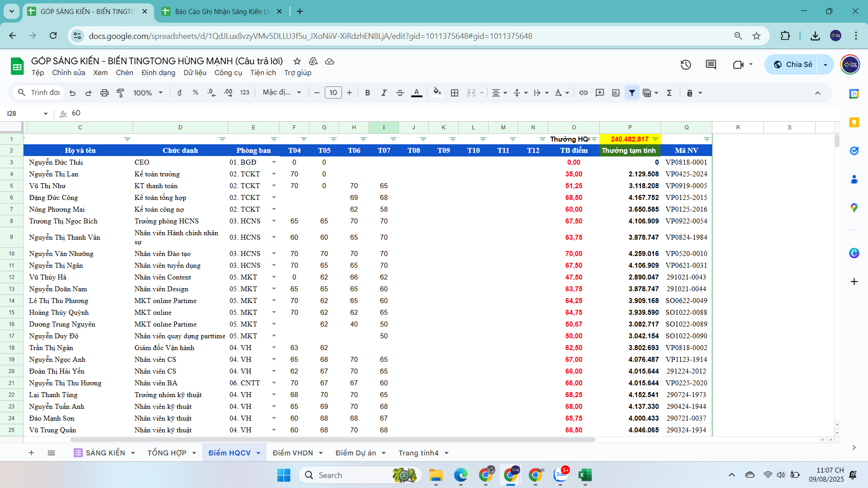
Task: Open the Dữ liệu menu
Action: 194,73
